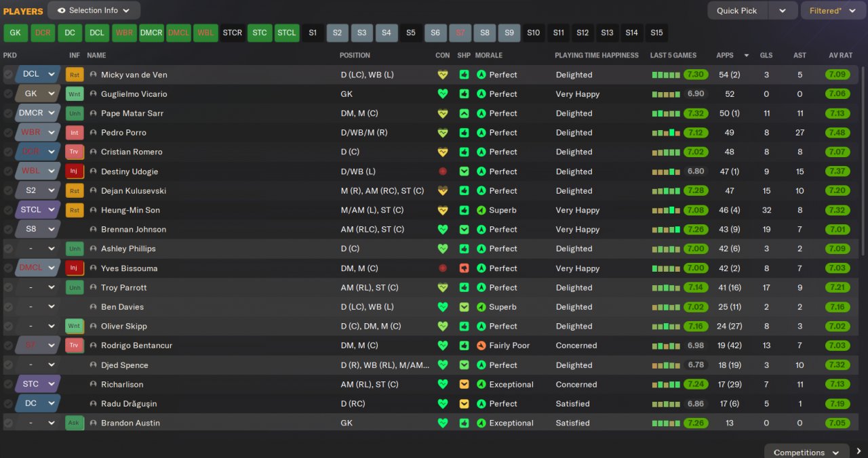Click morale icon for Heung-Min Son
868x458 pixels.
[x=481, y=210]
